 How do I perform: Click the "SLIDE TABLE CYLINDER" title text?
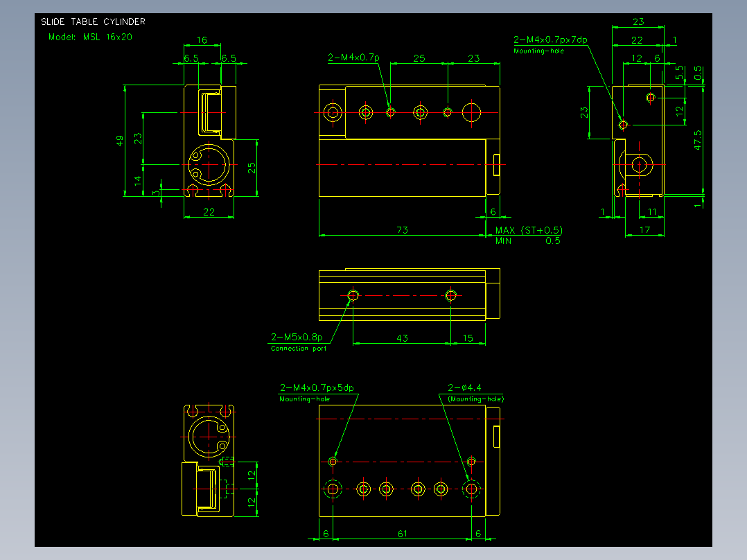coord(93,21)
